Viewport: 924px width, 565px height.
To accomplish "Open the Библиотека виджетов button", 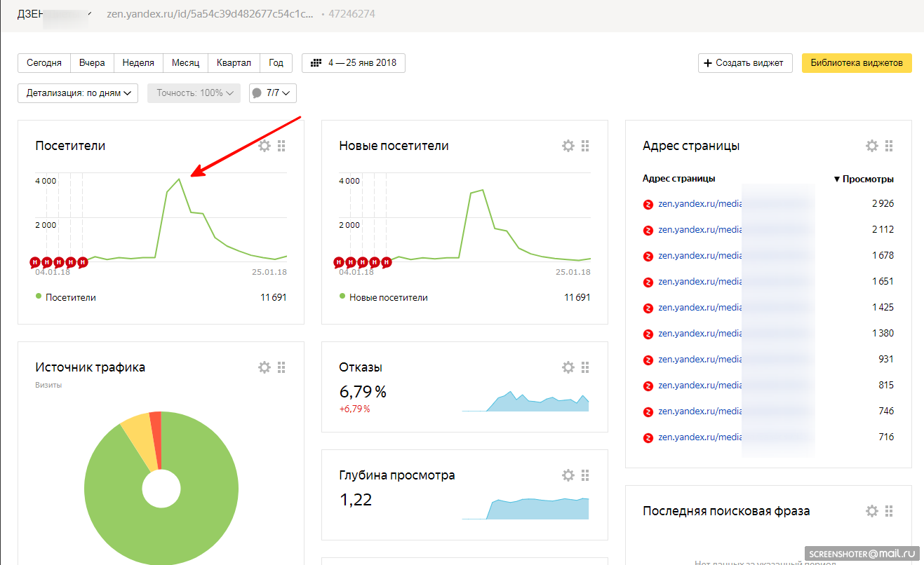I will coord(857,63).
